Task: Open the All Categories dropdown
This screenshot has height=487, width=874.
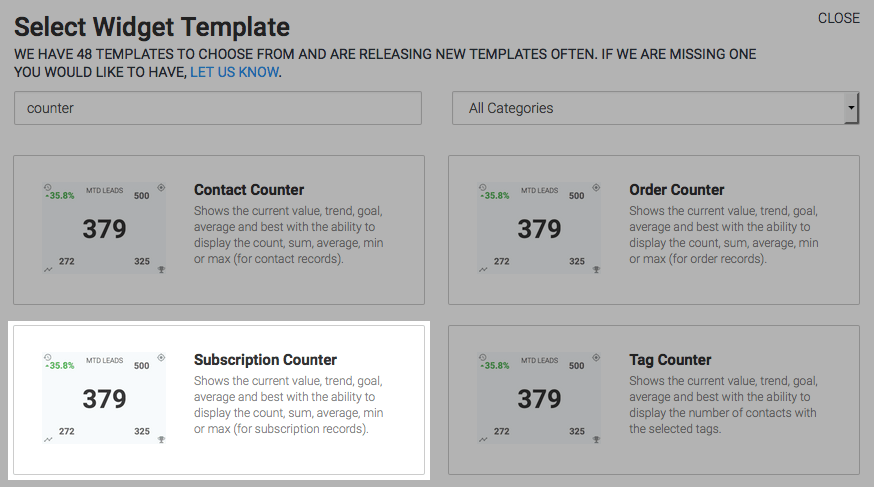Action: pos(655,108)
